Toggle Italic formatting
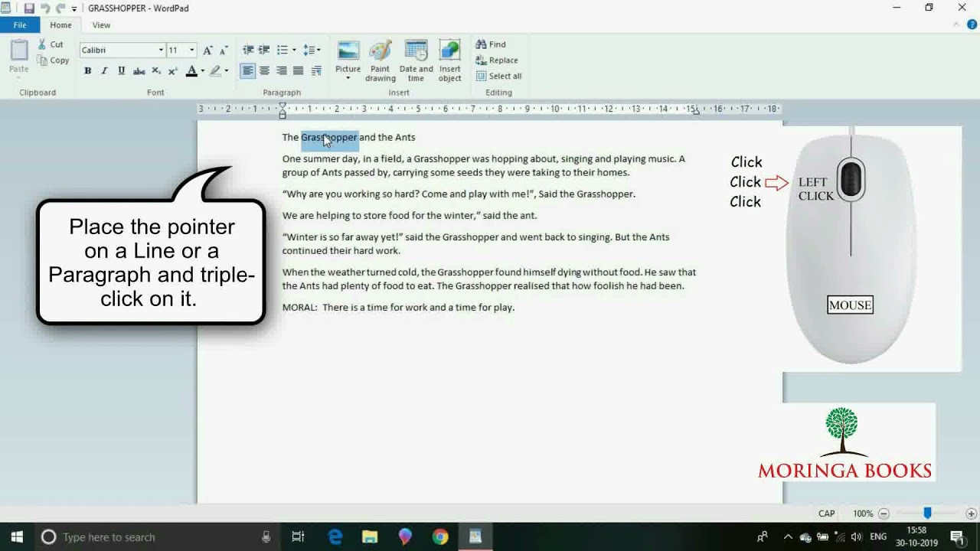 point(104,71)
